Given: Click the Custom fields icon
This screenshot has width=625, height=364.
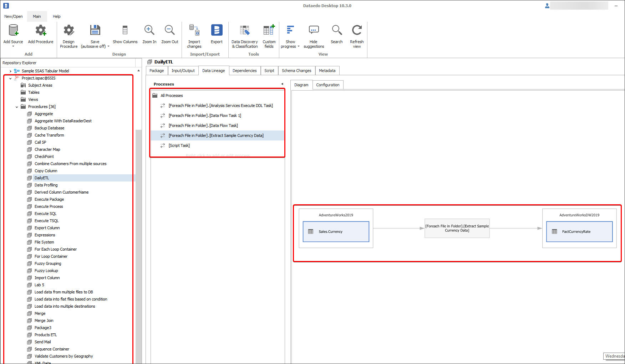Looking at the screenshot, I should point(269,31).
